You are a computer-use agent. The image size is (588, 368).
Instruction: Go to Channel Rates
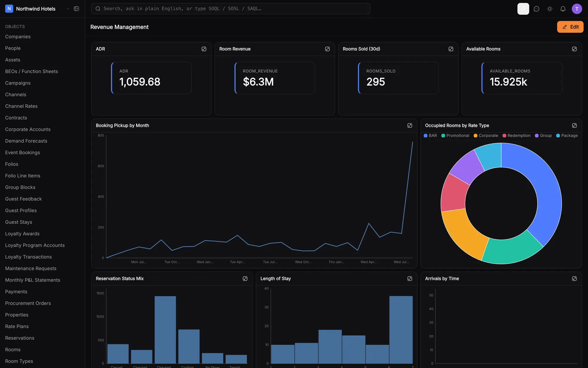[x=21, y=106]
